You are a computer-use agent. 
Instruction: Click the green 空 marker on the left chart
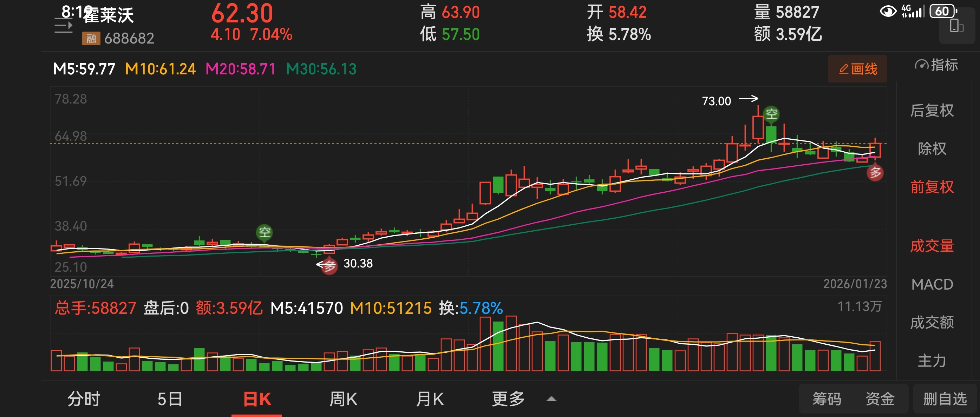point(264,232)
